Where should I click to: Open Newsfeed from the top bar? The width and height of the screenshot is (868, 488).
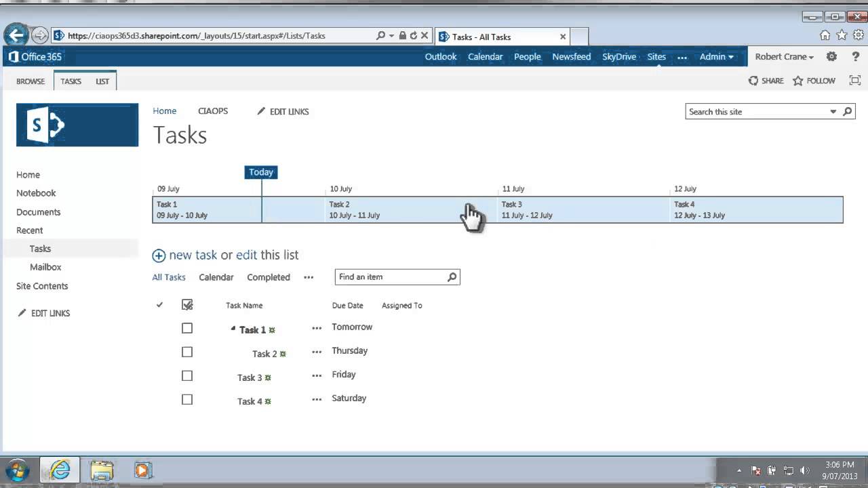click(x=572, y=57)
